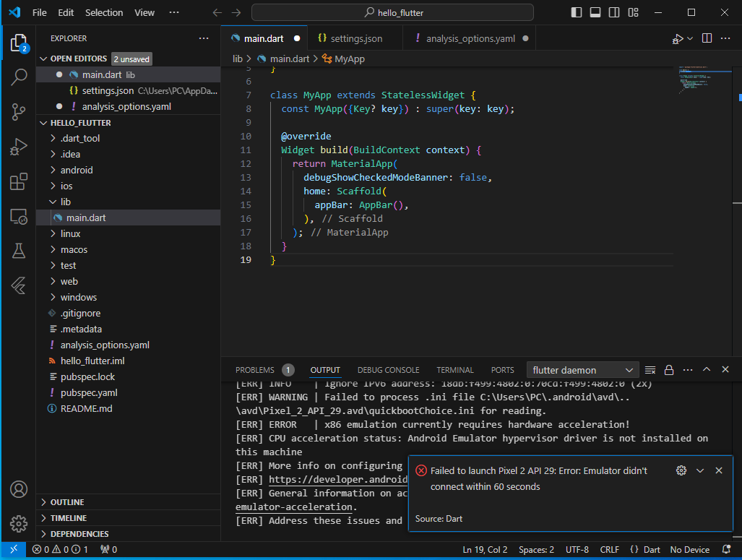The width and height of the screenshot is (742, 560).
Task: Collapse the HELLO_FLUTTER folder section
Action: pyautogui.click(x=43, y=123)
